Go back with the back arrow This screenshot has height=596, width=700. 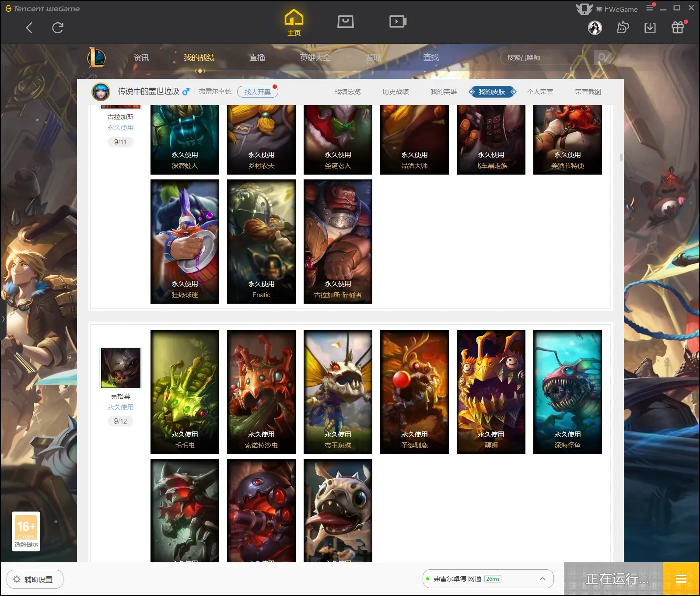coord(29,28)
